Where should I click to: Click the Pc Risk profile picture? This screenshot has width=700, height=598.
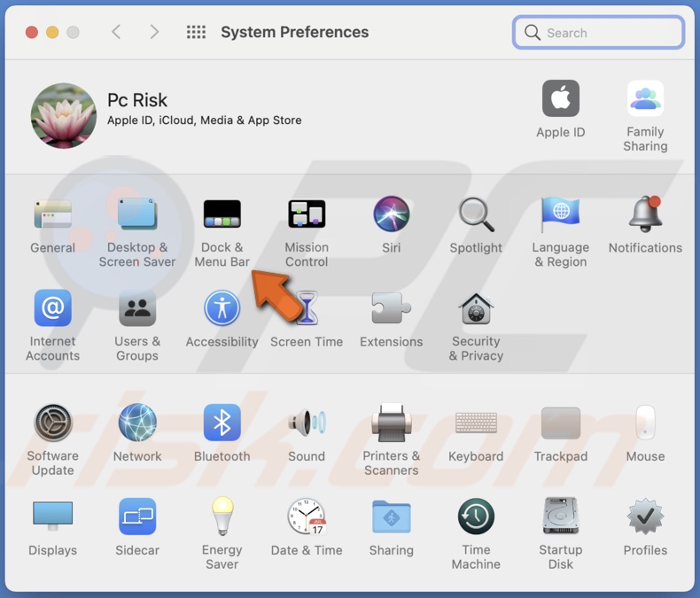pos(64,116)
